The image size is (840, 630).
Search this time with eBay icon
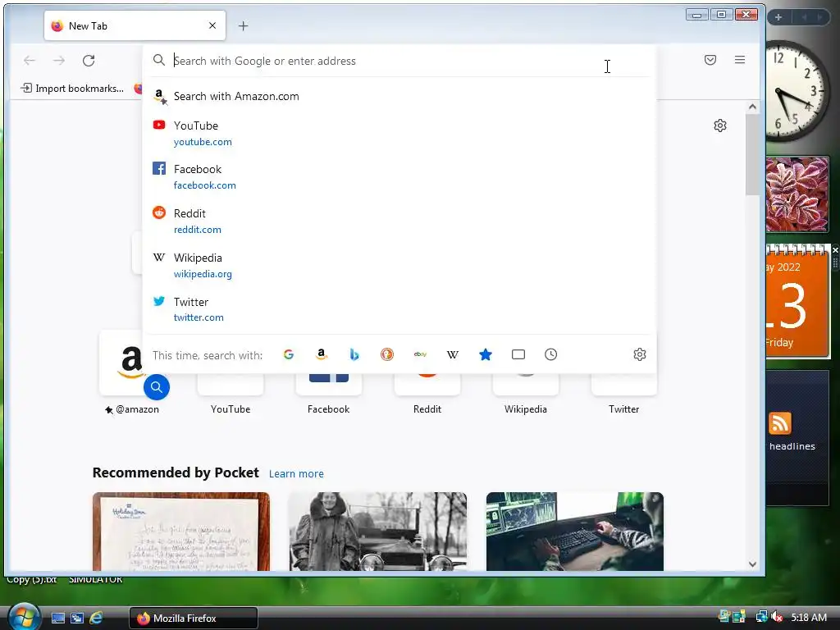coord(420,354)
